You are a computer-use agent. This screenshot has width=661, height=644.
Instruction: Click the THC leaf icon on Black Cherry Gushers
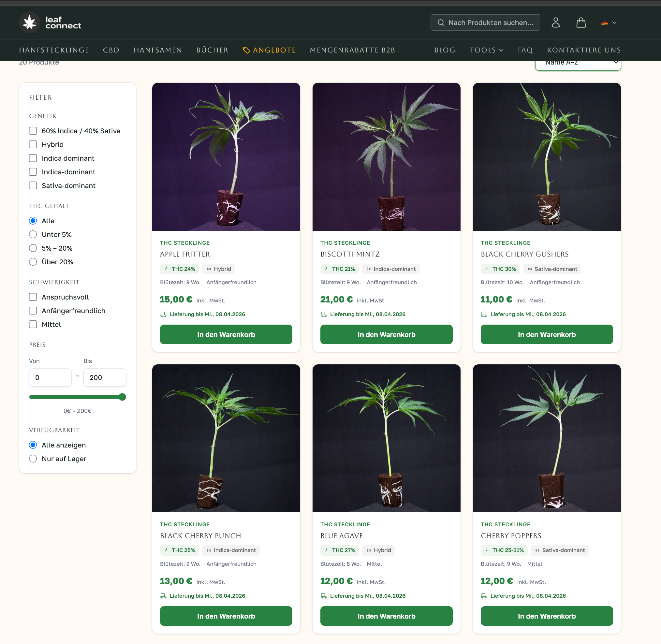point(486,269)
